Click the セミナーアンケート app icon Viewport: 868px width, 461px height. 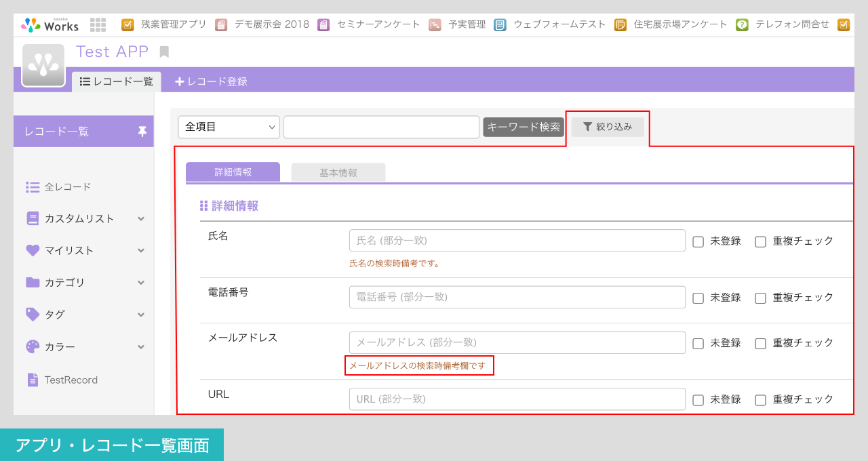[x=323, y=24]
